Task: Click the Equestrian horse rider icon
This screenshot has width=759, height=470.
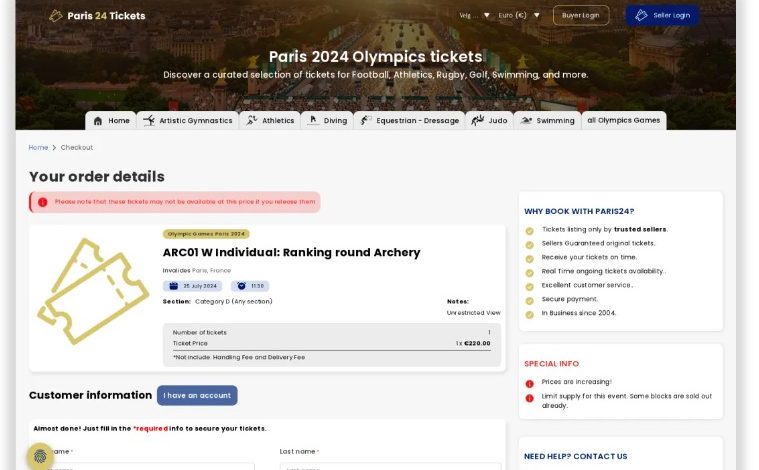Action: pyautogui.click(x=366, y=120)
